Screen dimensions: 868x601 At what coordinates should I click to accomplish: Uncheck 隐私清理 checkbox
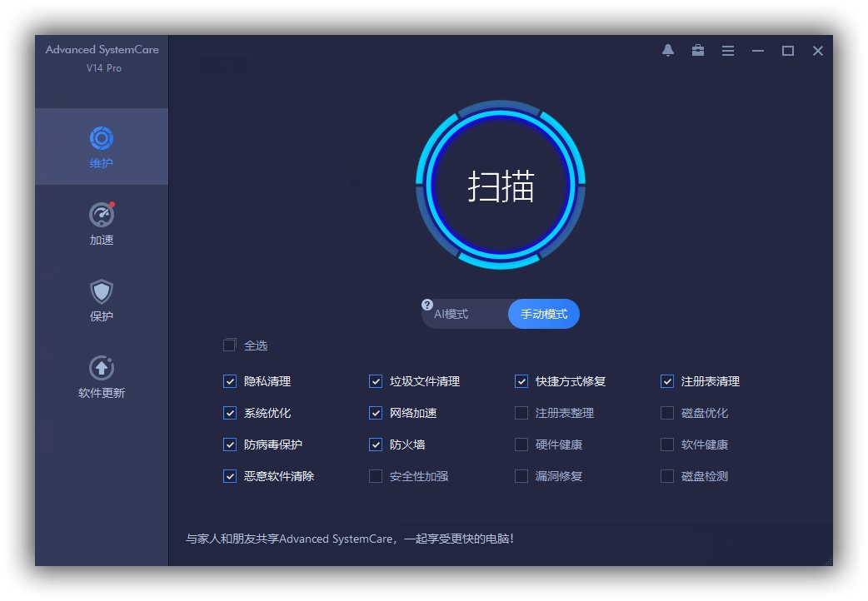(230, 381)
